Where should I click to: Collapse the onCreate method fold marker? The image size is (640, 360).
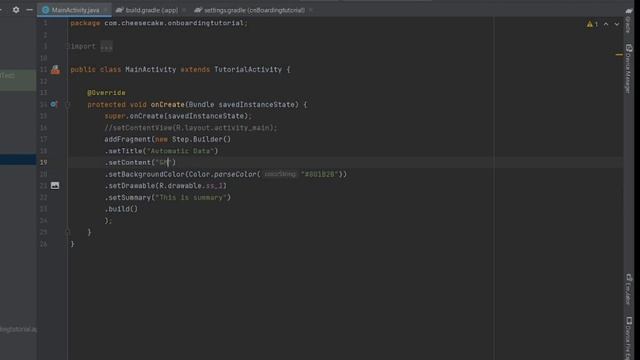[x=68, y=105]
